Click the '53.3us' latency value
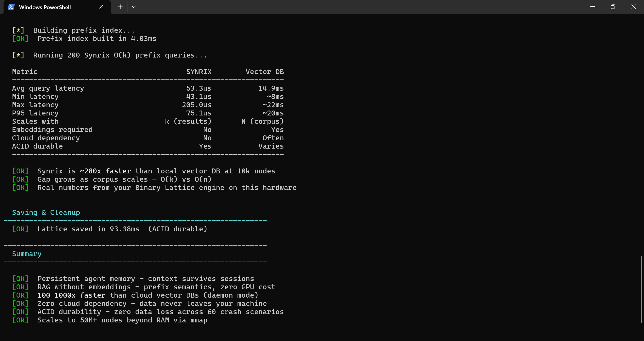This screenshot has width=644, height=341. point(199,88)
